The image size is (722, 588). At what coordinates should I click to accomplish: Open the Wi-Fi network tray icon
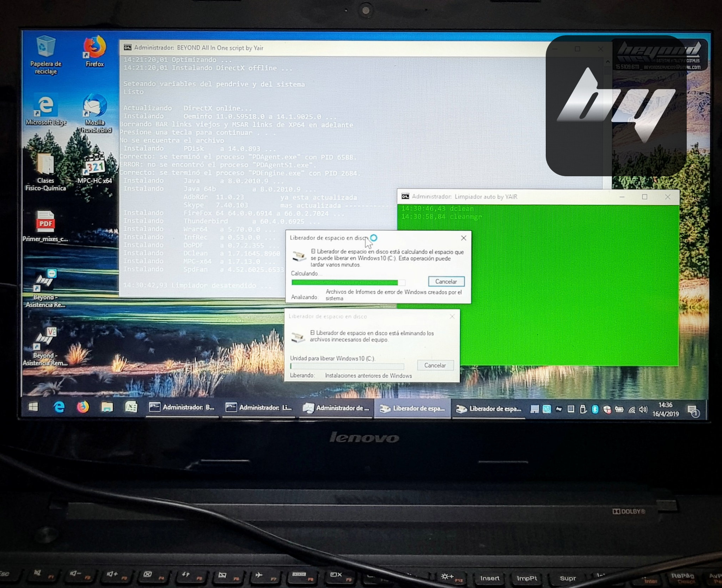coord(632,409)
